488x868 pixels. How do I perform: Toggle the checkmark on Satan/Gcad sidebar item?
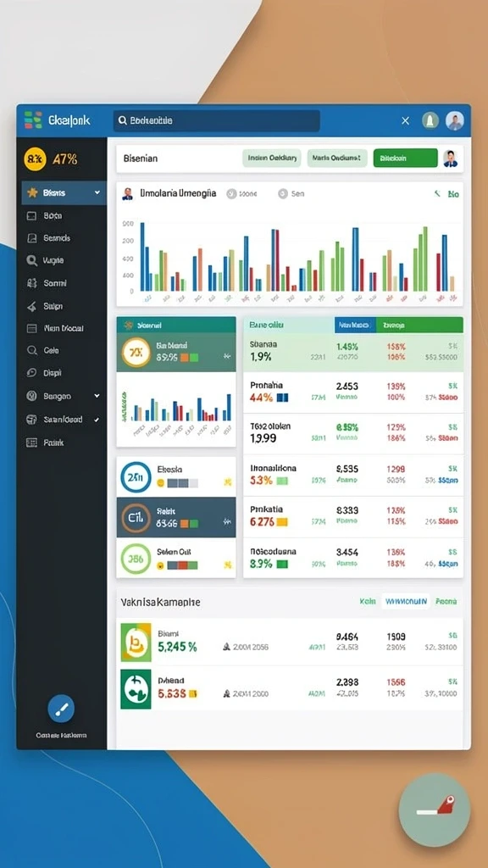click(x=97, y=420)
